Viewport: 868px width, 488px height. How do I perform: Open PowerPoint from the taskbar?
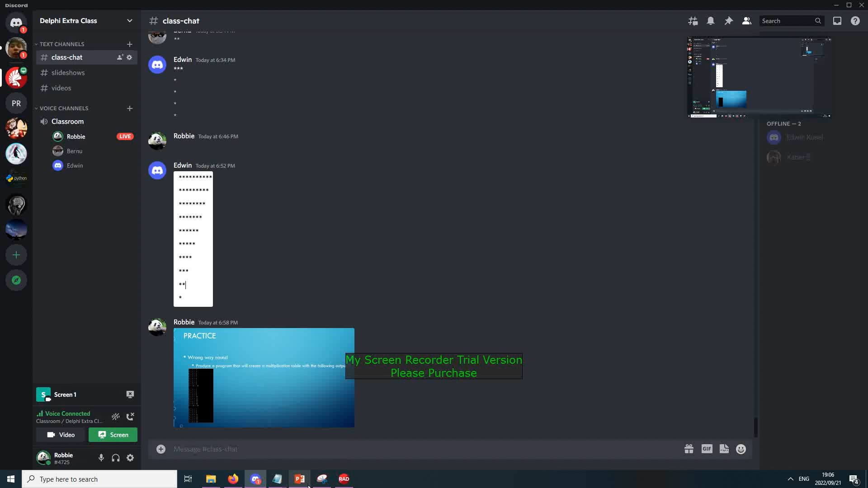click(300, 479)
